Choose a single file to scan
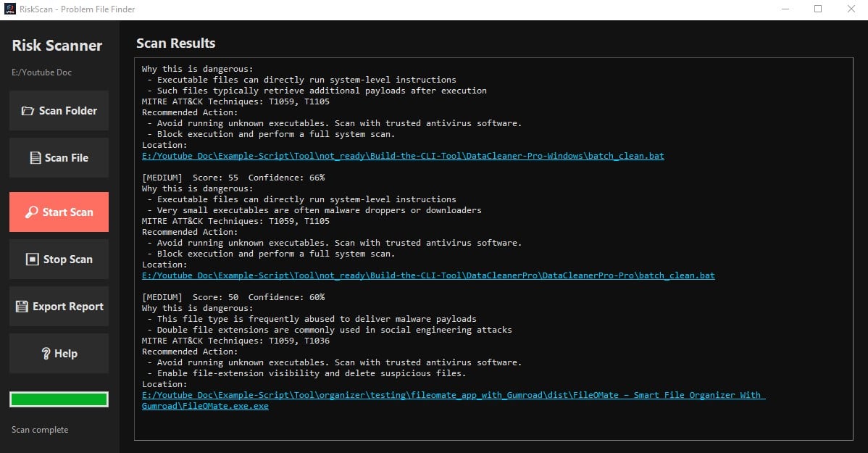 [x=58, y=157]
